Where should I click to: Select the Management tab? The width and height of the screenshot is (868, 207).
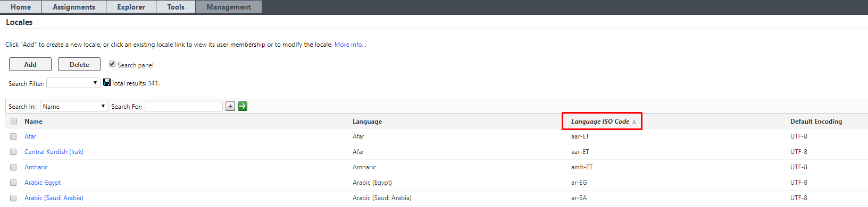point(229,7)
